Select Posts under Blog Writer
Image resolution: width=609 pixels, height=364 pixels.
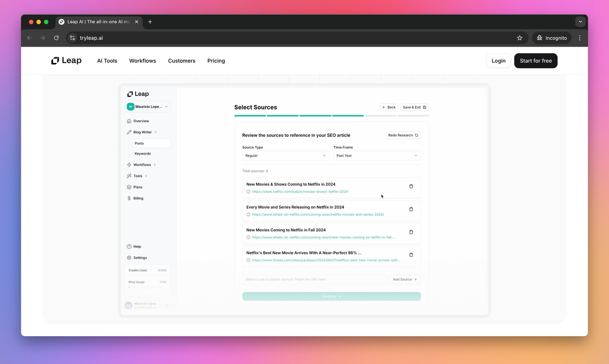tap(151, 143)
